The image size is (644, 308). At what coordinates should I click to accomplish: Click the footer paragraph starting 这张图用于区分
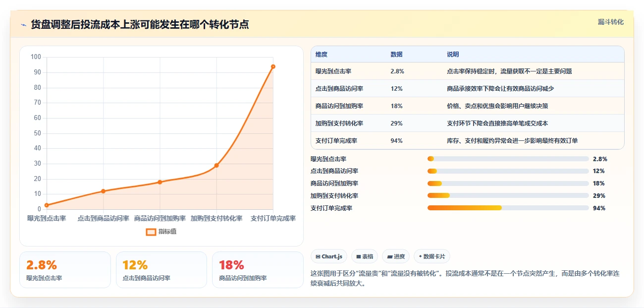[x=465, y=279]
